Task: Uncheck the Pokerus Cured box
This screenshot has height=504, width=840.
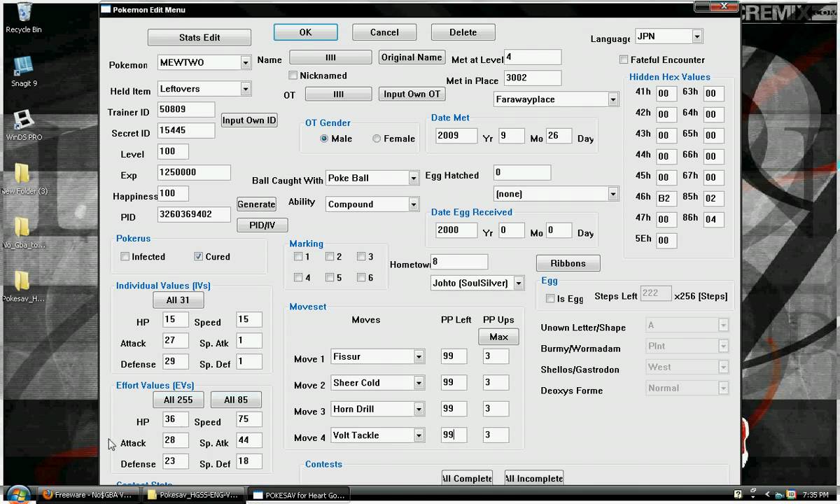Action: click(x=198, y=256)
